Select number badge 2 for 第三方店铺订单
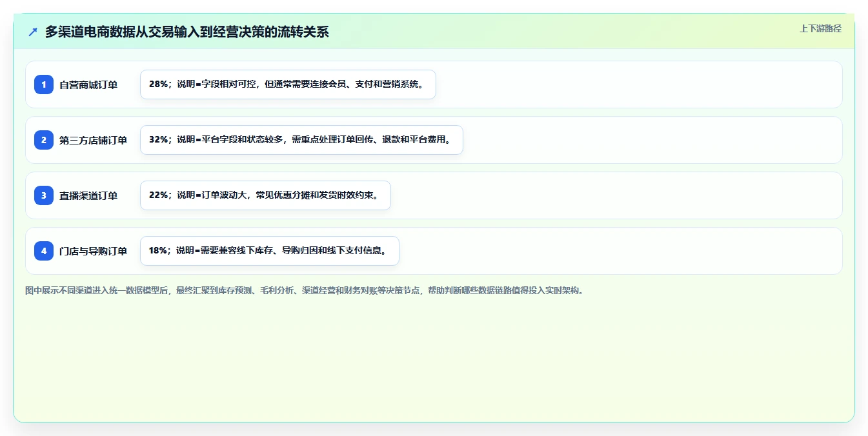The width and height of the screenshot is (868, 436). coord(44,140)
